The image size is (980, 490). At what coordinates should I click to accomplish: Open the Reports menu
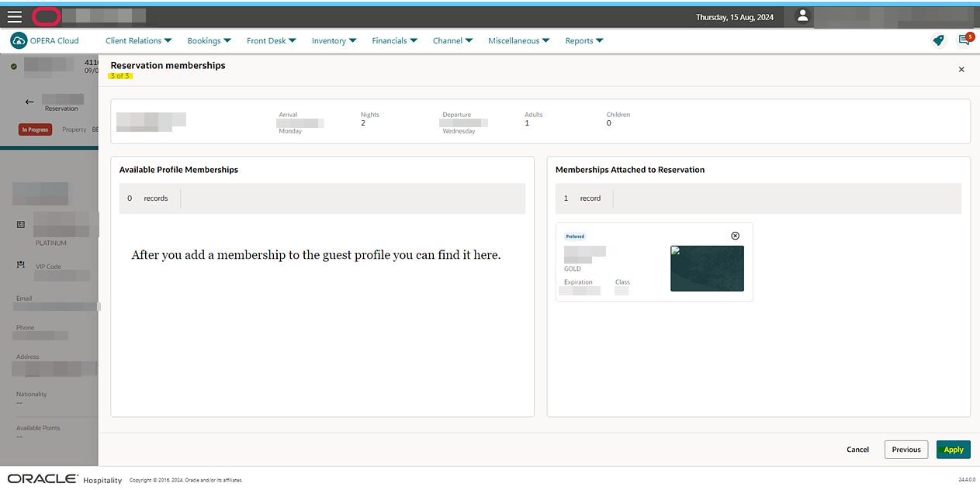tap(584, 41)
